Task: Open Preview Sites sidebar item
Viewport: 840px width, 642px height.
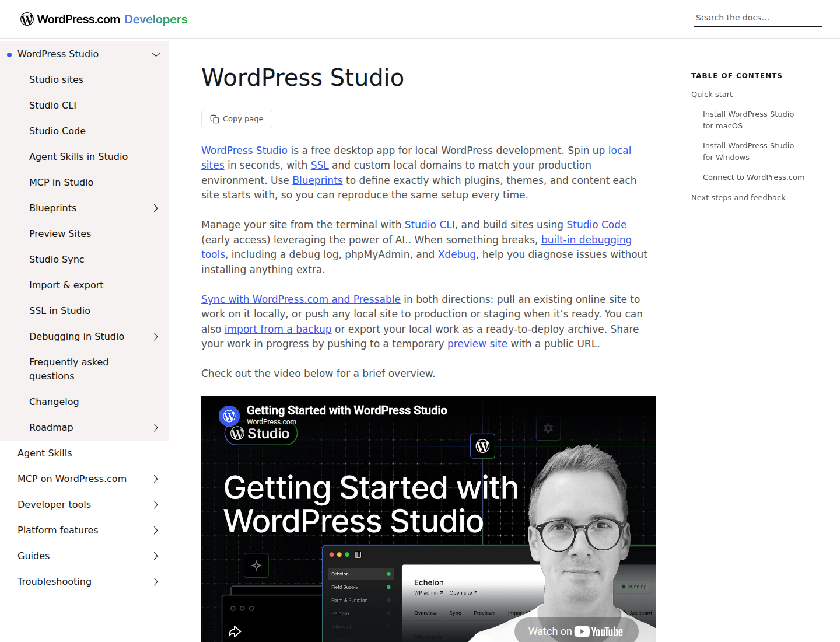Action: point(60,233)
